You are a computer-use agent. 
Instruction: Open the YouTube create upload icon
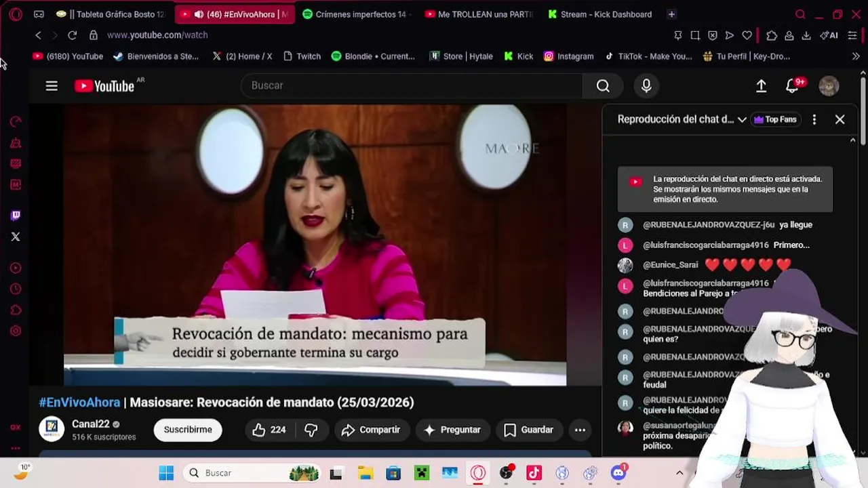761,85
